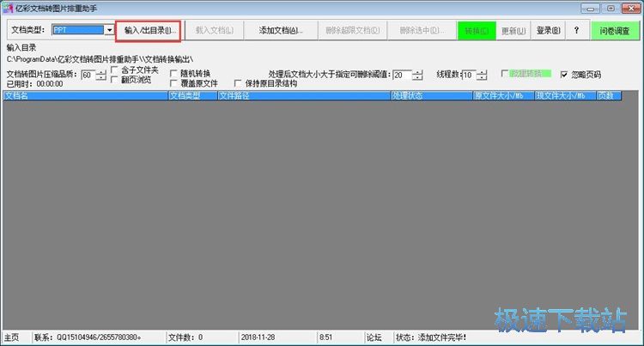
Task: Open the 文档类型 PPT dropdown
Action: [109, 30]
